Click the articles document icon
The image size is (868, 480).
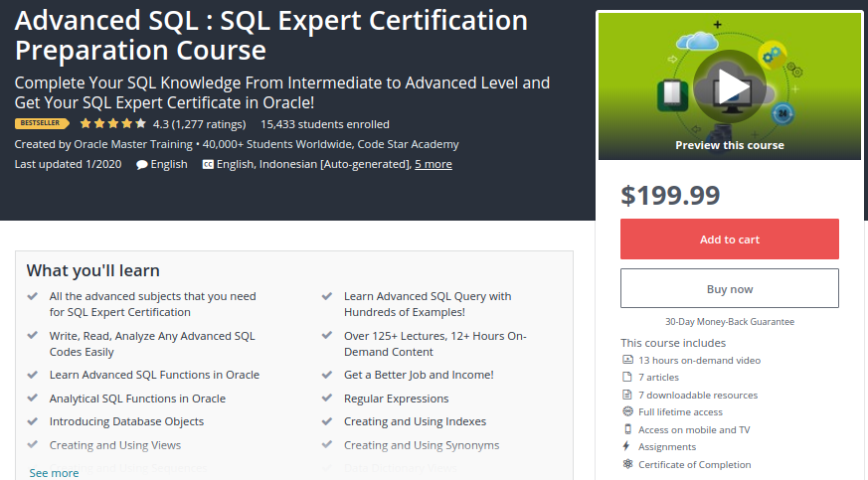click(x=627, y=377)
